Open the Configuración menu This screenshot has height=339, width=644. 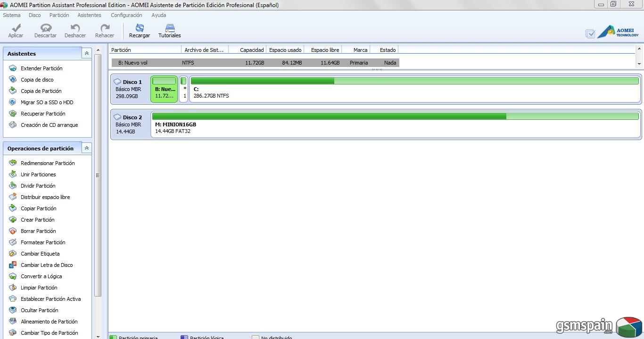click(x=126, y=15)
